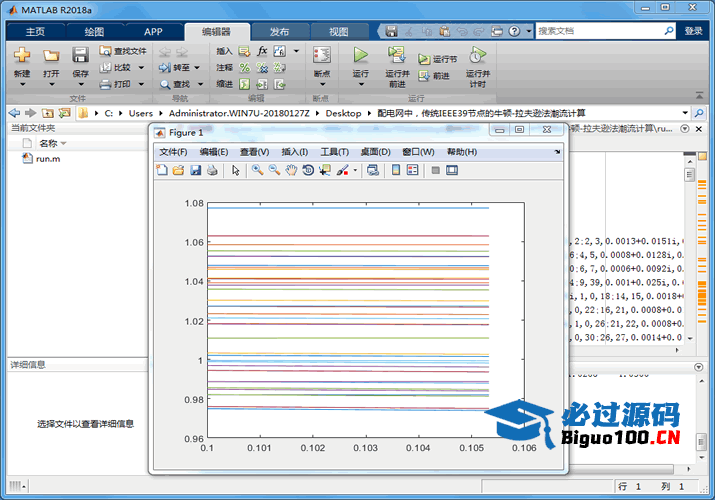Select the Pan hand tool in Figure toolbar

click(x=291, y=171)
